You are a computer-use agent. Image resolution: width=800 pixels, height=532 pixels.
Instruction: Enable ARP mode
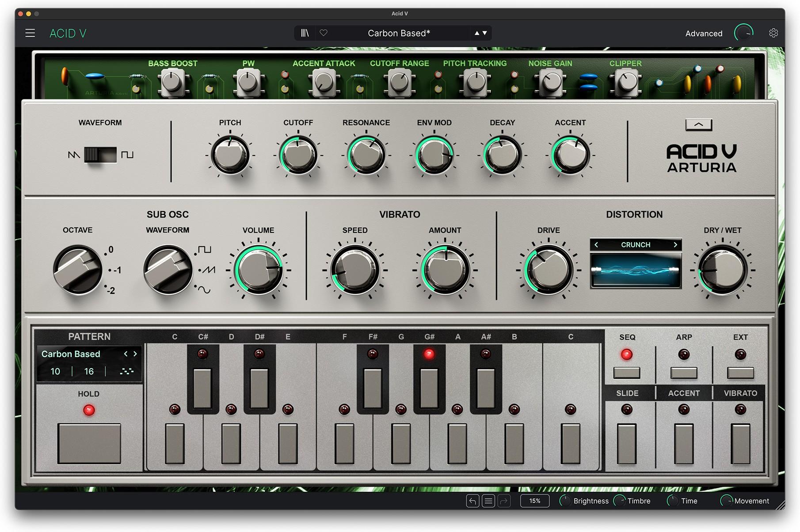pos(683,372)
